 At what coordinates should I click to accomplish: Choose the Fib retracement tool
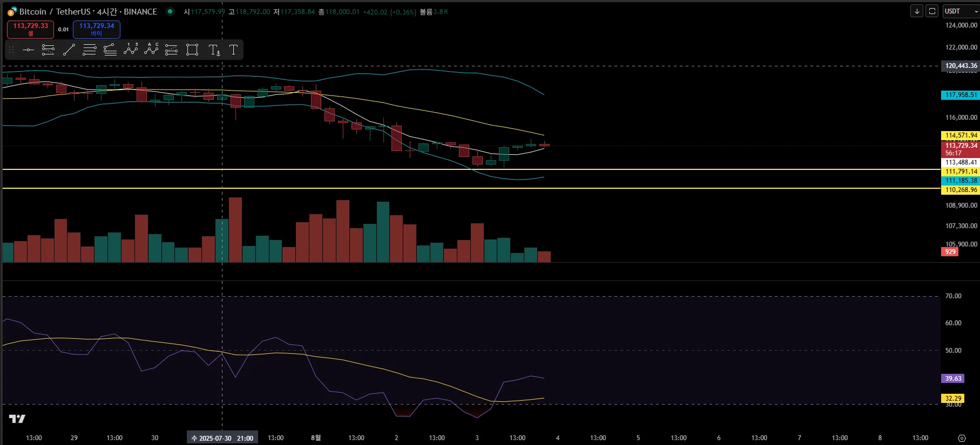click(x=90, y=50)
